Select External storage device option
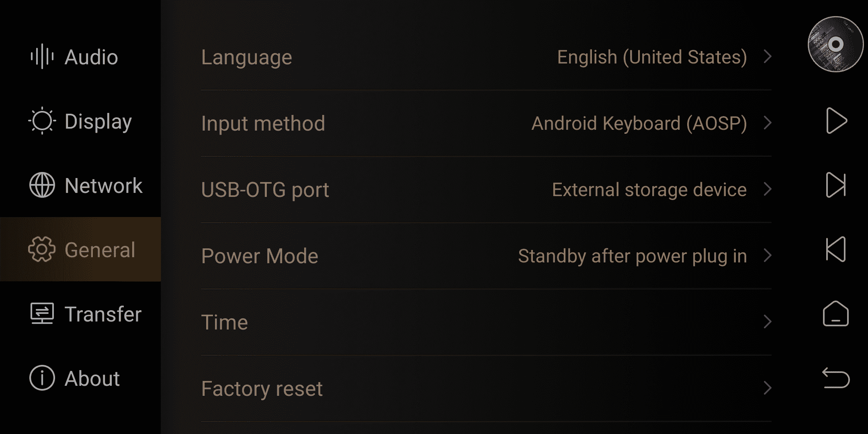This screenshot has width=868, height=434. pos(649,190)
